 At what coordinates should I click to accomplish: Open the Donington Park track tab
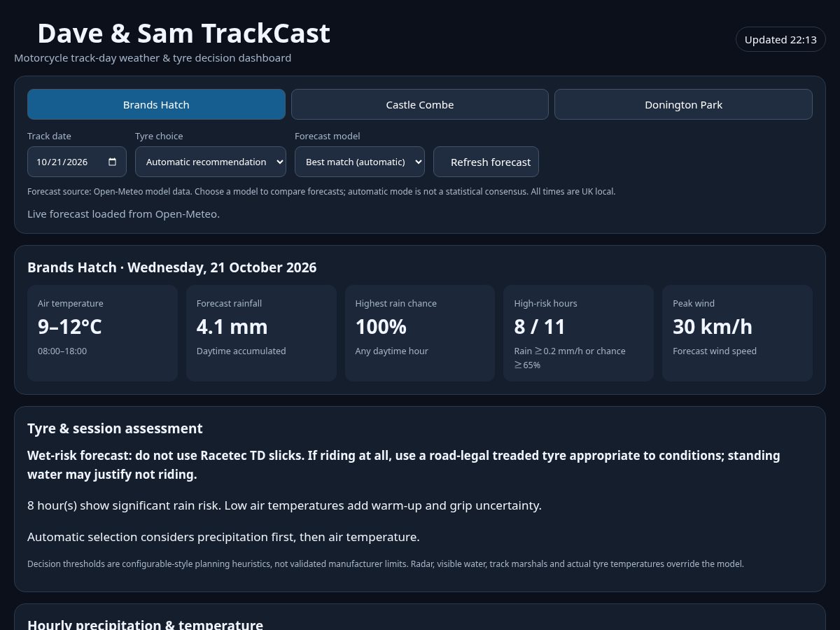(x=683, y=104)
